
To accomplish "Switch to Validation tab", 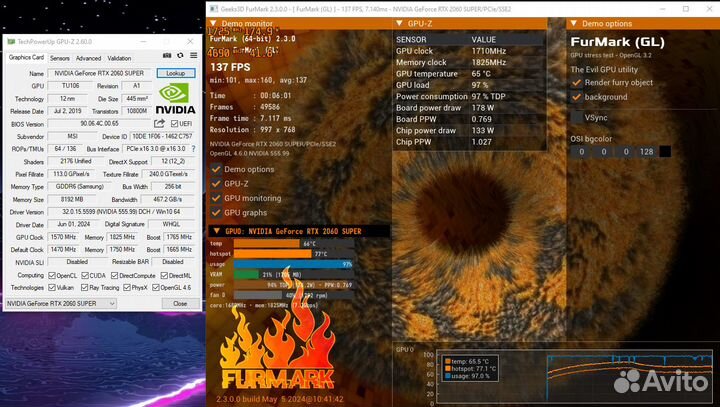I will pyautogui.click(x=119, y=58).
